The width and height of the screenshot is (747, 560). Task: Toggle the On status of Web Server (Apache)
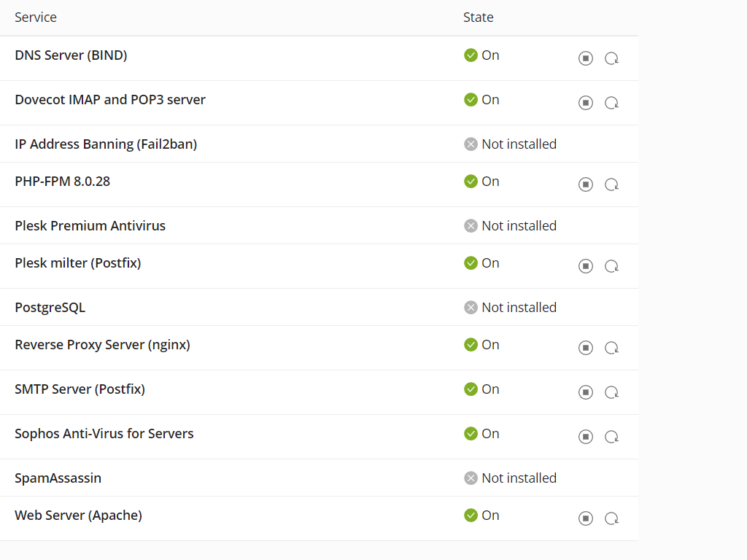click(471, 515)
